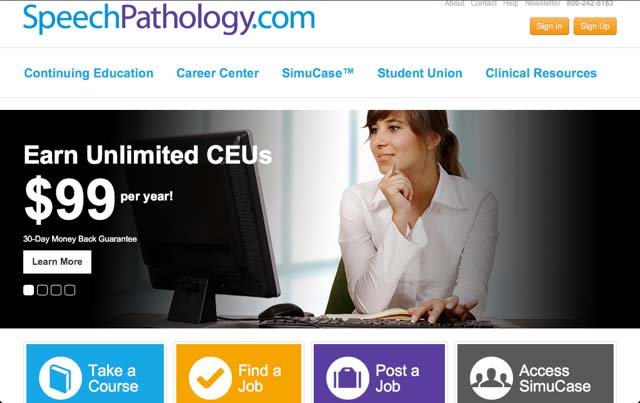Image resolution: width=640 pixels, height=403 pixels.
Task: Select the third carousel slide indicator
Action: pyautogui.click(x=56, y=290)
